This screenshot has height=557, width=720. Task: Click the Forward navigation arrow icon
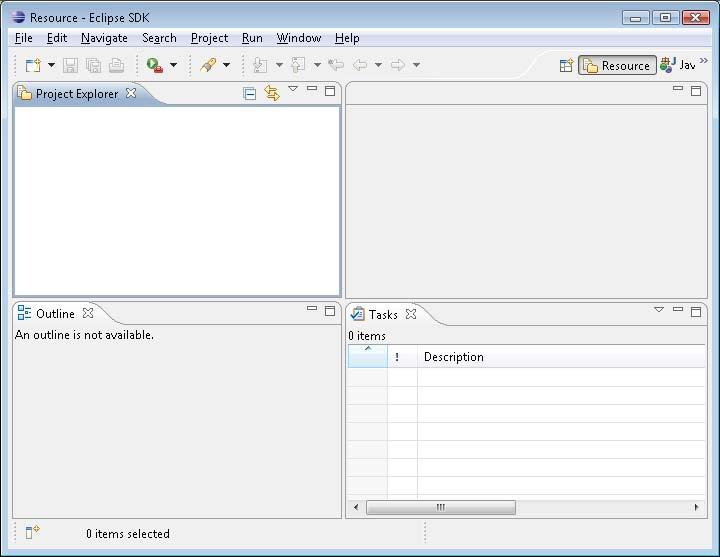coord(398,65)
